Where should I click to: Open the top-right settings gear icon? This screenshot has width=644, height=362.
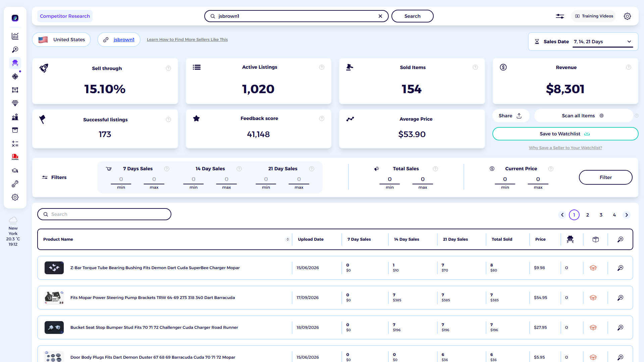tap(627, 16)
